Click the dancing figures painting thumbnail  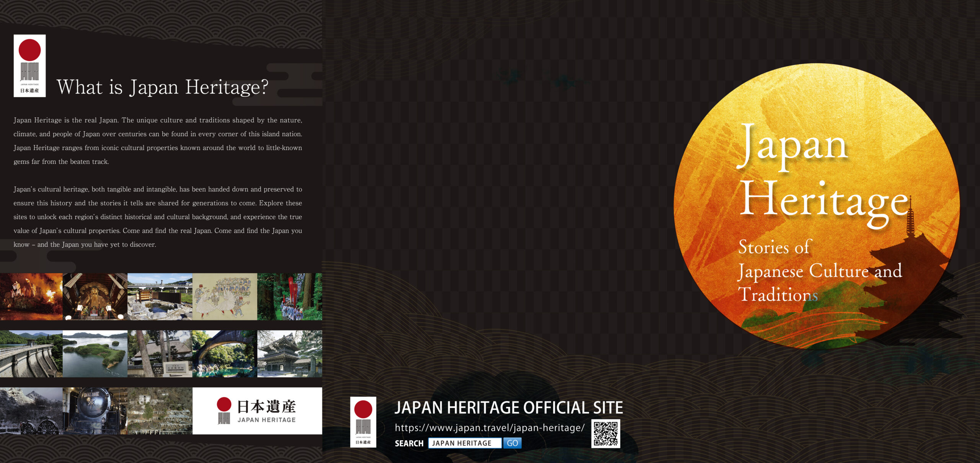point(225,297)
